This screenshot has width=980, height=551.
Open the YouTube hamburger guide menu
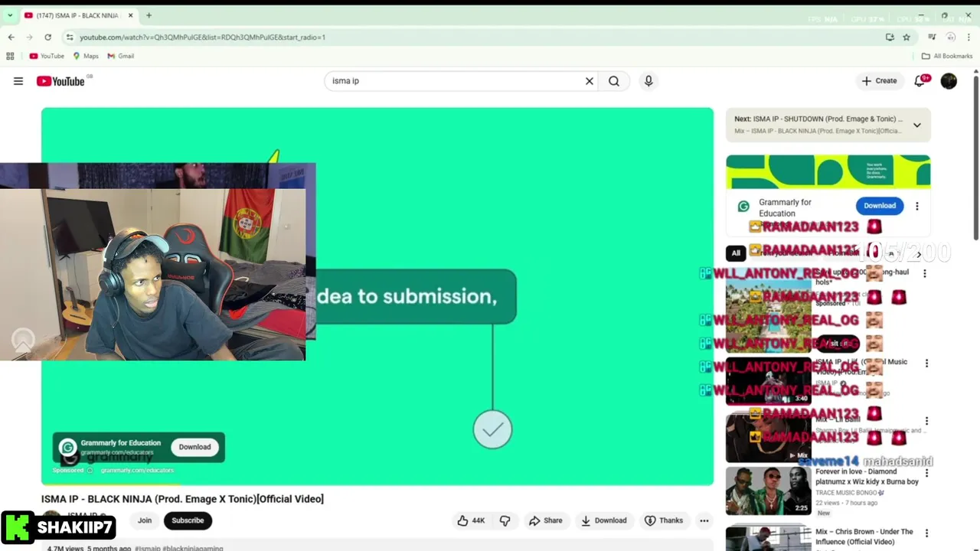18,81
